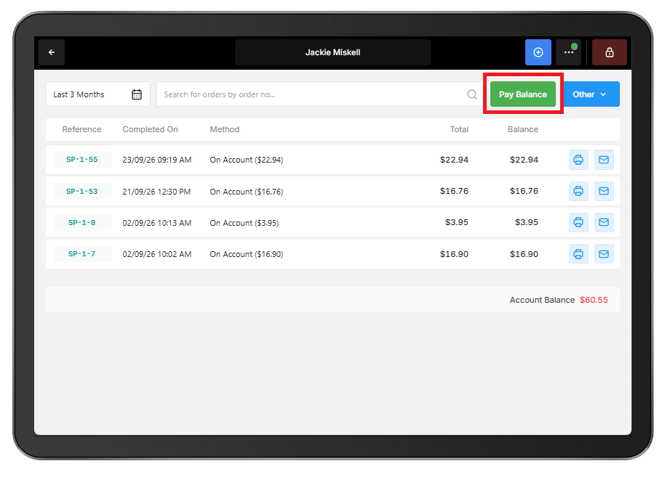The height and width of the screenshot is (477, 670).
Task: Select the date 02/09/26 10:13 AM
Action: pos(157,223)
